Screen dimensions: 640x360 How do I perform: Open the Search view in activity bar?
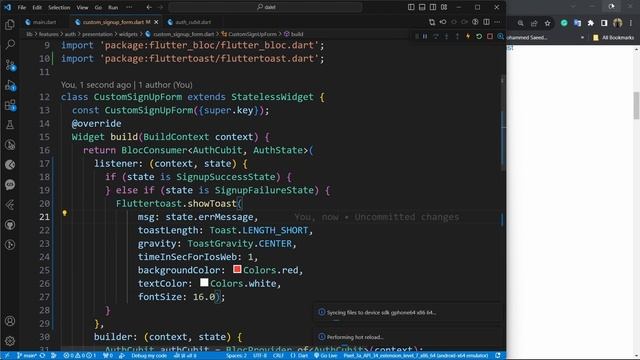point(10,44)
